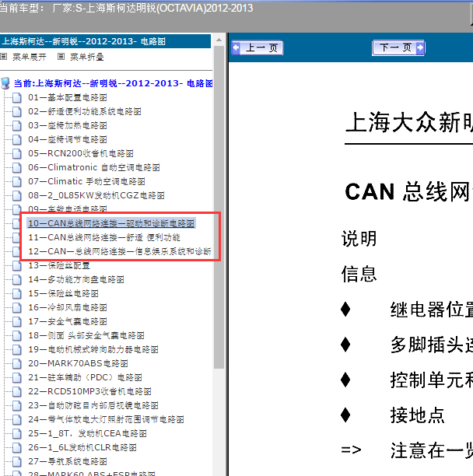Click document icon beside 20—MARK70ABS电路图

tap(17, 364)
